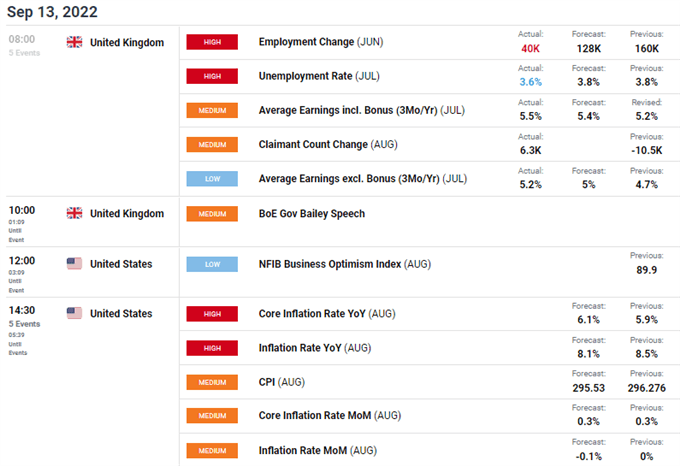The width and height of the screenshot is (680, 466).
Task: Click the 6.3K claimant count actual
Action: pyautogui.click(x=530, y=150)
